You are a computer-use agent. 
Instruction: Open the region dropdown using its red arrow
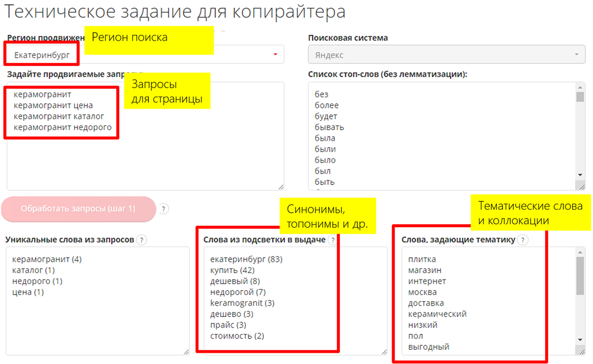[276, 55]
